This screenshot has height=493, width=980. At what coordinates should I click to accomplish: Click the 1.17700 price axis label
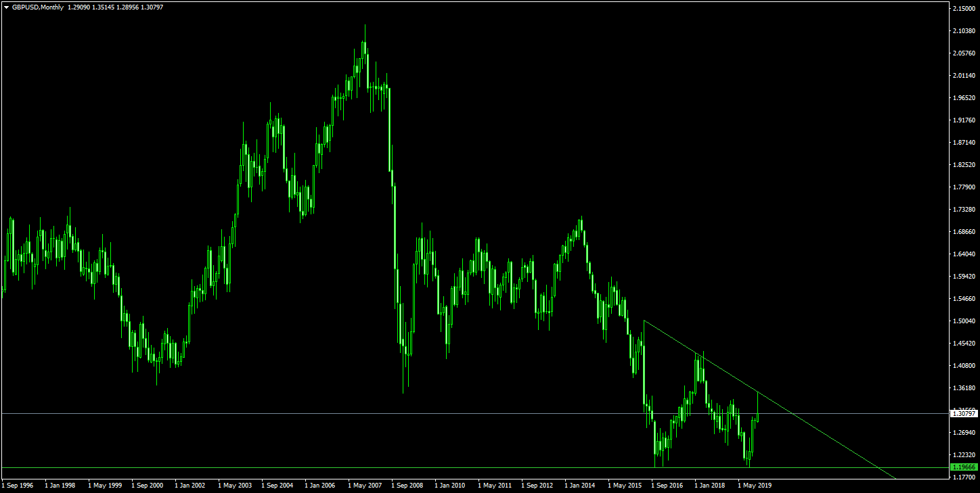point(964,477)
